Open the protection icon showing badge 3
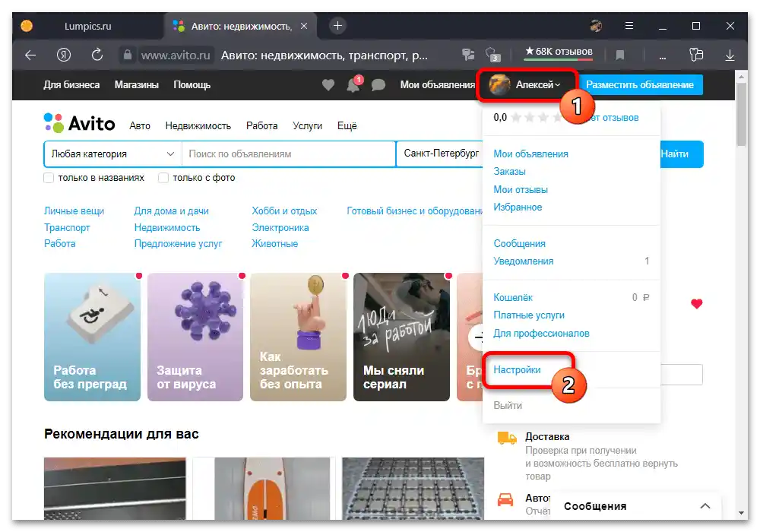 [x=492, y=55]
